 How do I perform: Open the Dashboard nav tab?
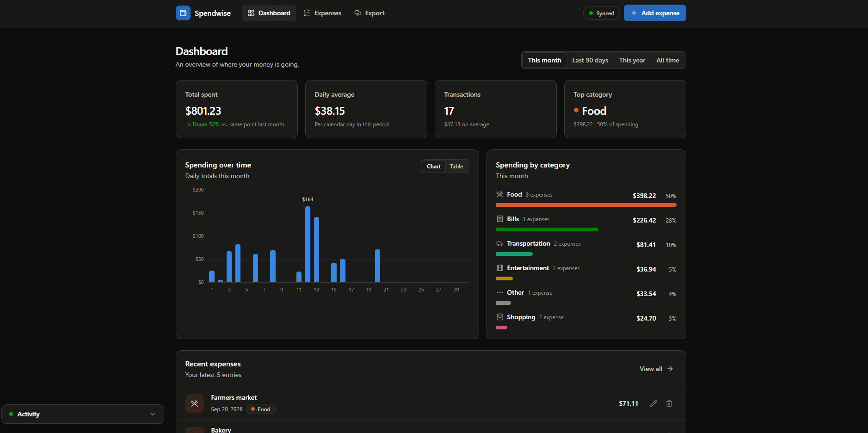coord(269,13)
